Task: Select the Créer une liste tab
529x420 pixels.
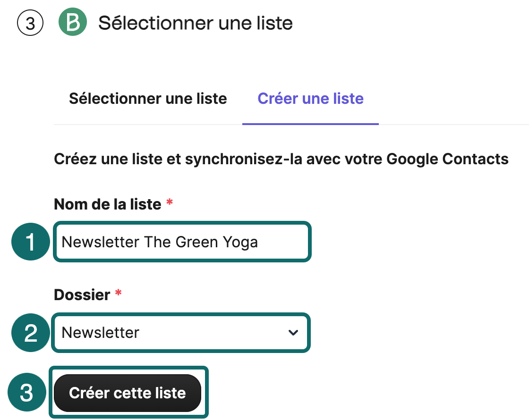Action: tap(310, 99)
